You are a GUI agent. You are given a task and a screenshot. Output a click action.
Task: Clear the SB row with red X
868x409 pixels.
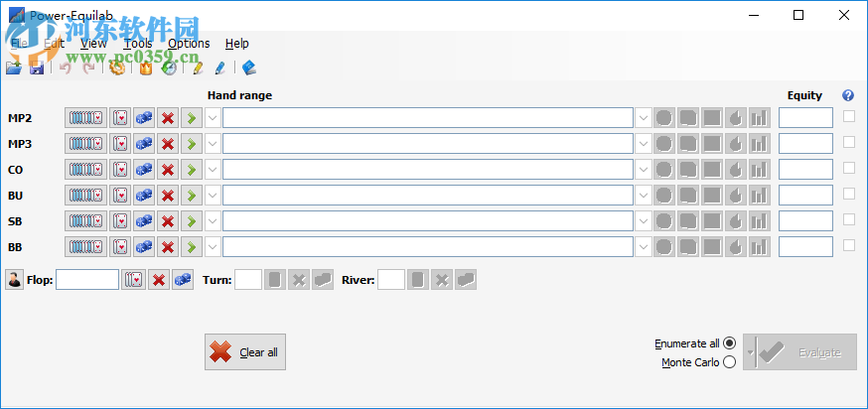click(x=168, y=221)
